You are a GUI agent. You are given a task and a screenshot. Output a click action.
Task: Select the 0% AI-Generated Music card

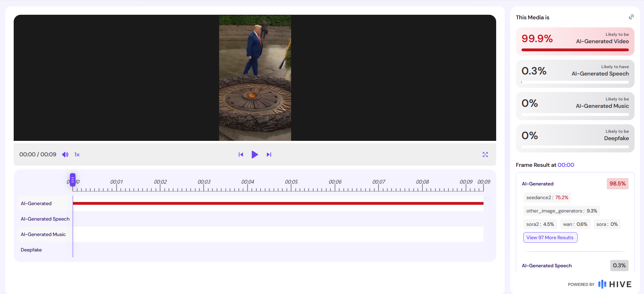tap(575, 106)
